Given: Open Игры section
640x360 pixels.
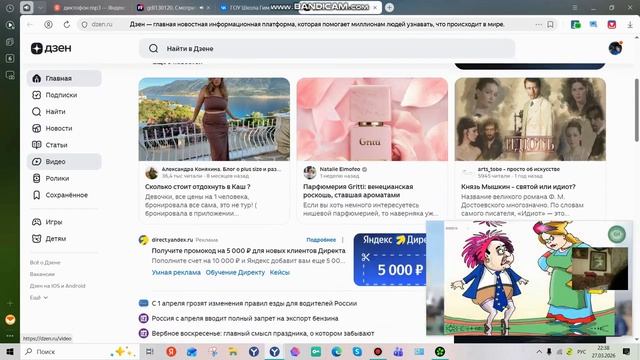Looking at the screenshot, I should [x=64, y=222].
